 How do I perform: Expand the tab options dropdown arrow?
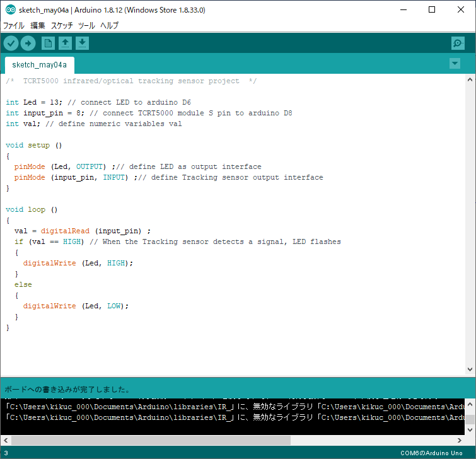coord(455,64)
